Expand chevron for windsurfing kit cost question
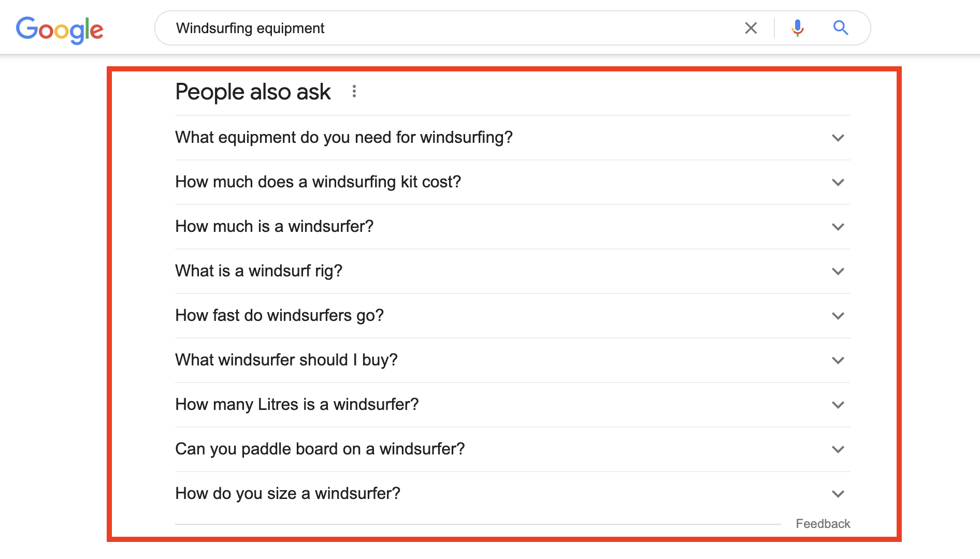This screenshot has width=980, height=559. pyautogui.click(x=838, y=182)
